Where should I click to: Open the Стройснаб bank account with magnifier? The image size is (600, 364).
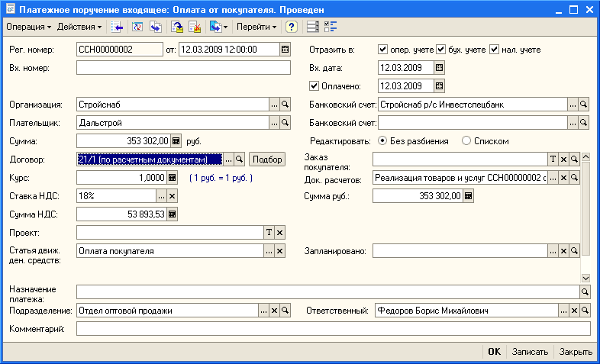[x=583, y=105]
